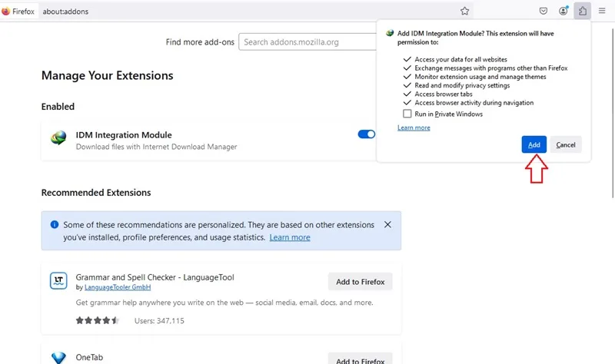Open Learn more link about personalized recommendations

[290, 237]
